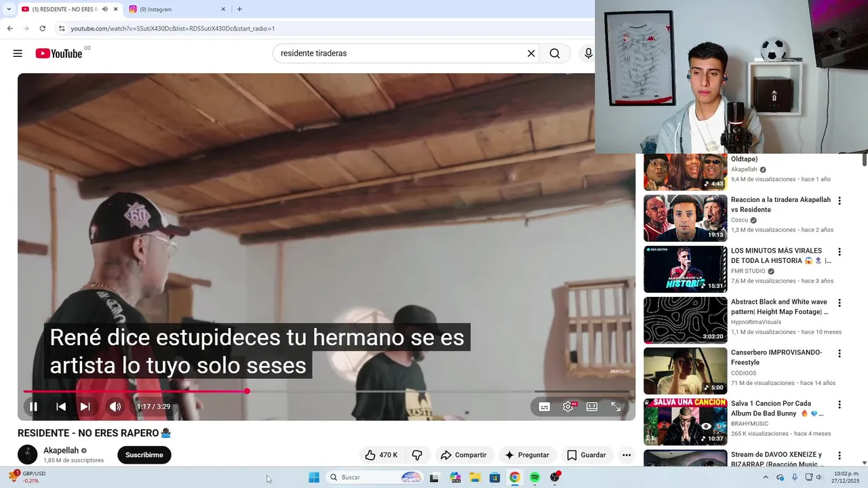This screenshot has width=868, height=488.
Task: Dislike the video
Action: [x=418, y=455]
